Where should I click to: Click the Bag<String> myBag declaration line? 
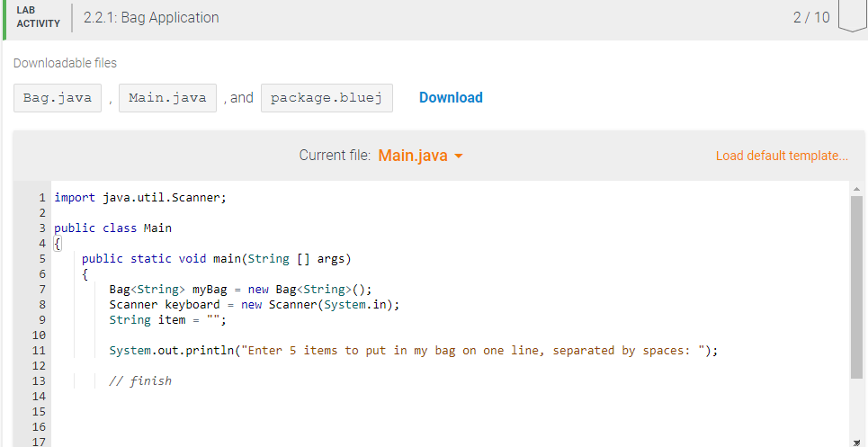click(240, 289)
